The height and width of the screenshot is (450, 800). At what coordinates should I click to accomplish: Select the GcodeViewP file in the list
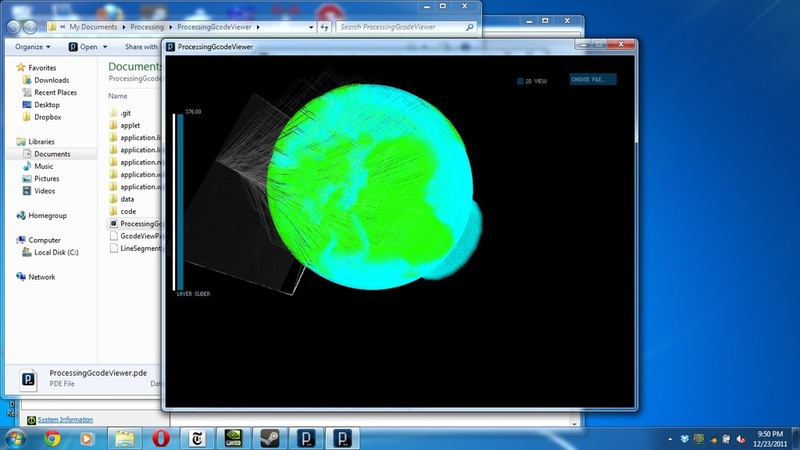[x=135, y=236]
